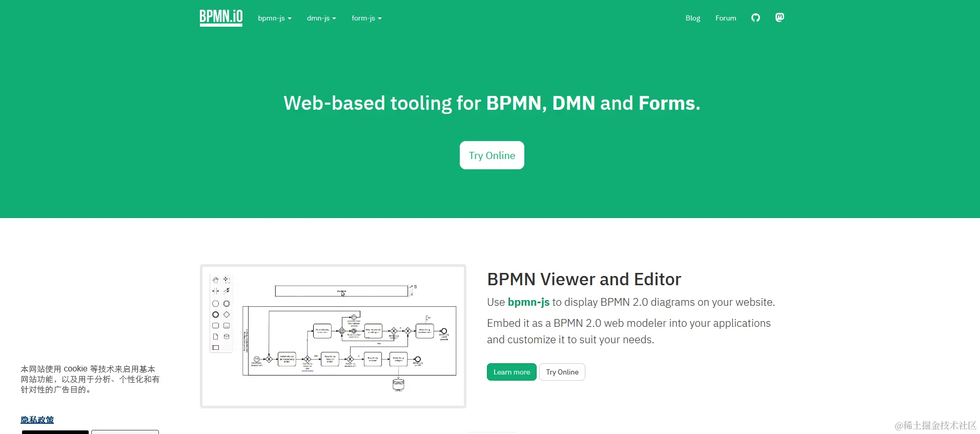Expand the bpmn-js dropdown menu

[275, 18]
